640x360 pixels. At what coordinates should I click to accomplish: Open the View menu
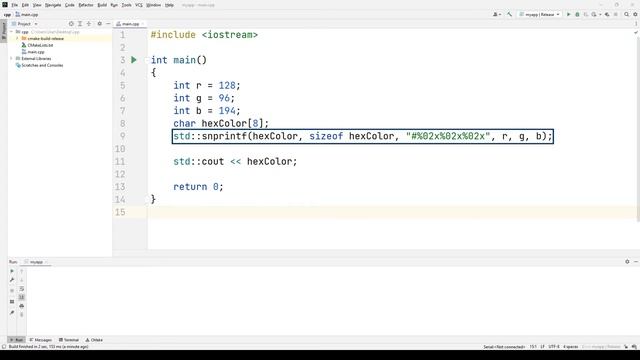pos(37,5)
